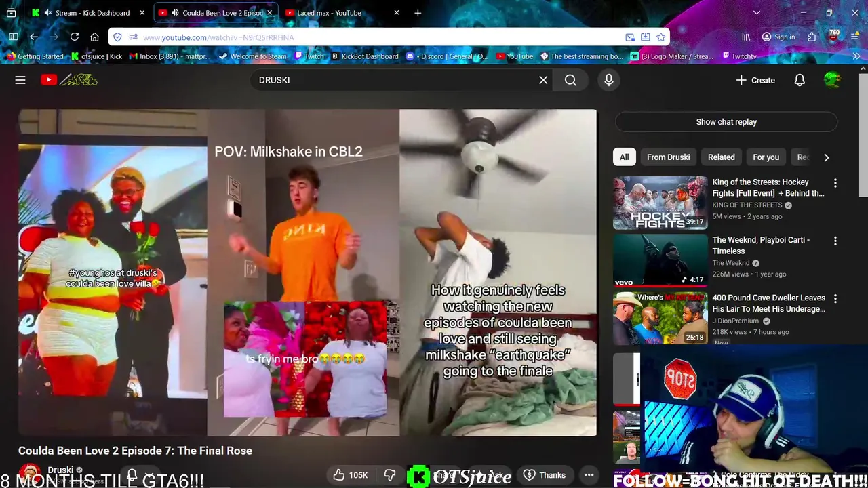
Task: Open a new browser tab
Action: [418, 13]
